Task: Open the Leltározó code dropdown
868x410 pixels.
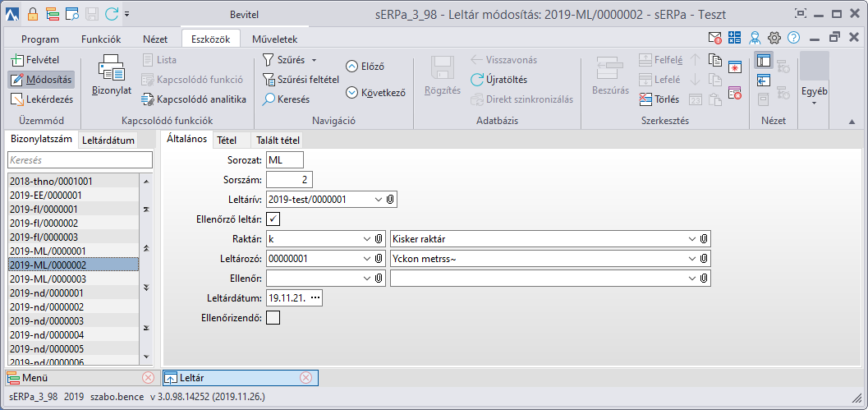Action: click(x=366, y=259)
